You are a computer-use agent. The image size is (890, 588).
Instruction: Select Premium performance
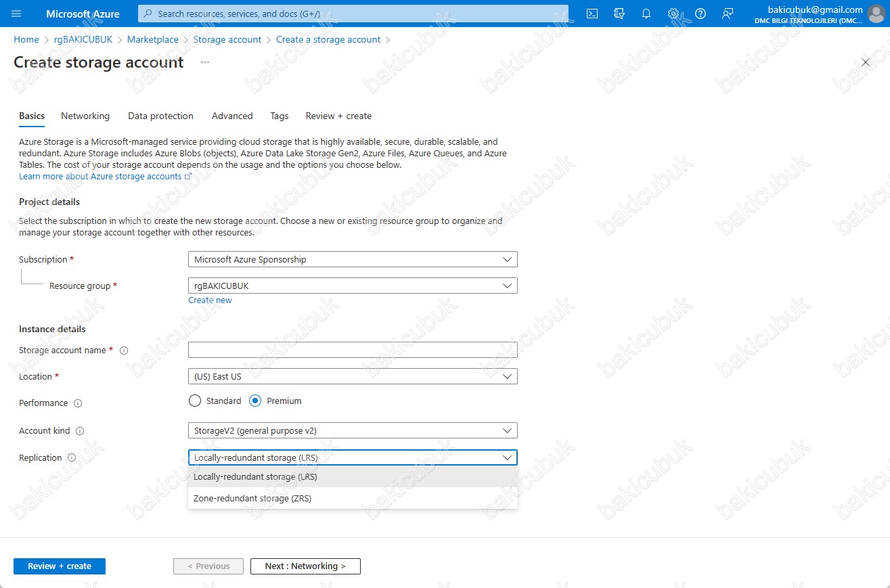point(255,401)
